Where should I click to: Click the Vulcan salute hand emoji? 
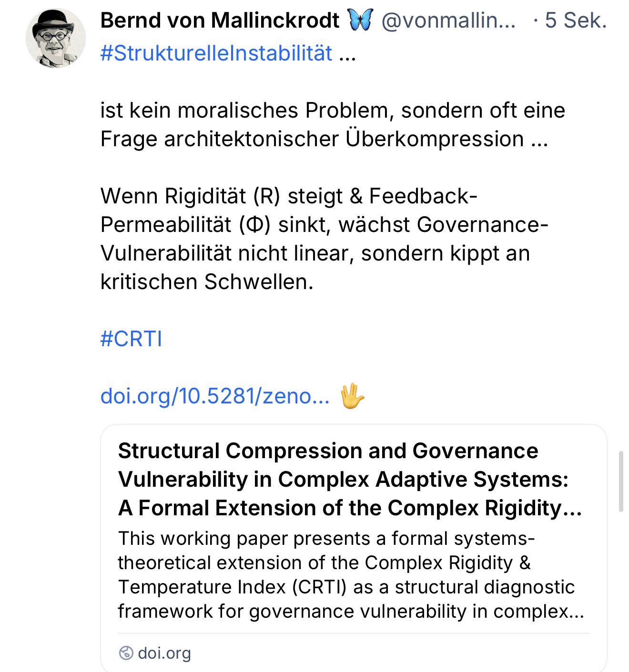click(x=353, y=396)
